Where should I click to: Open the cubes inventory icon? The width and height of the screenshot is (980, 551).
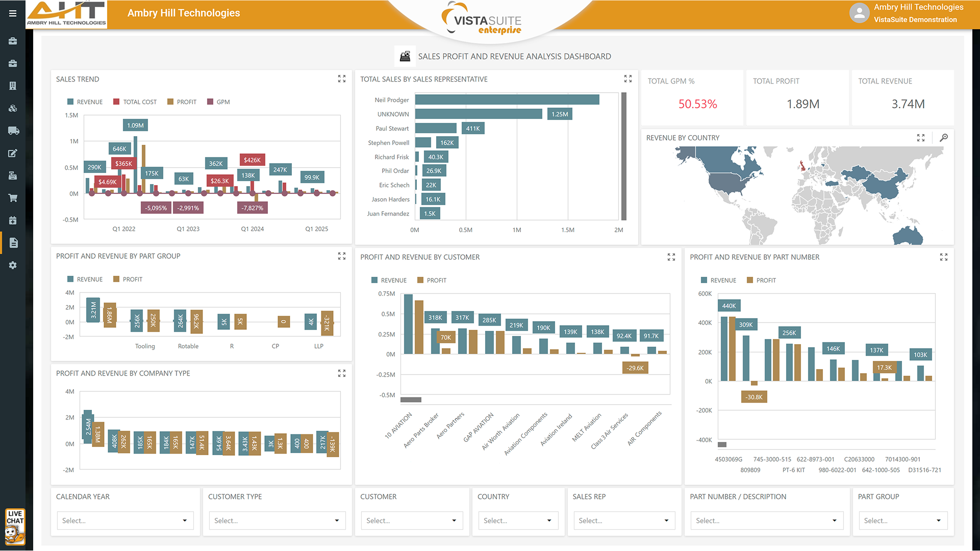(x=13, y=108)
